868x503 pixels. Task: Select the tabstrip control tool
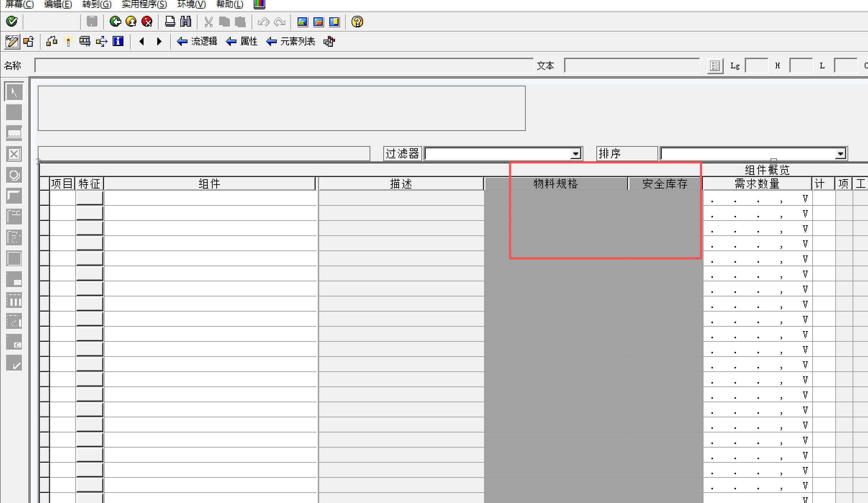14,217
